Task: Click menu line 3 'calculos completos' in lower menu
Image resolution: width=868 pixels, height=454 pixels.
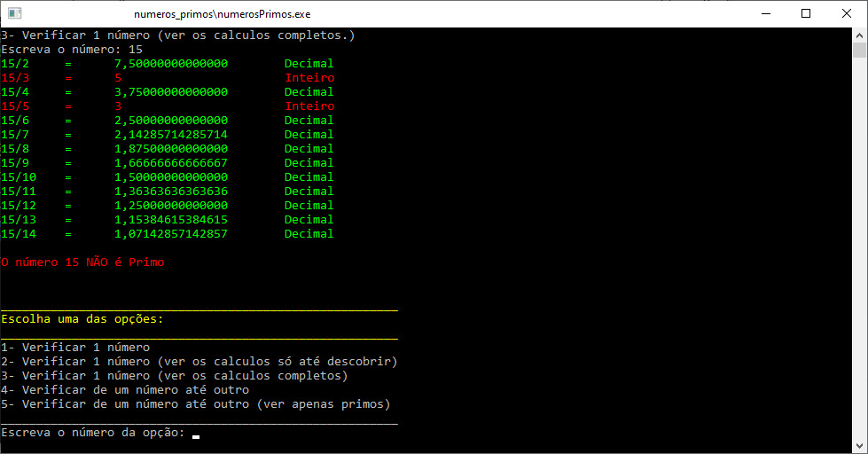Action: click(175, 376)
